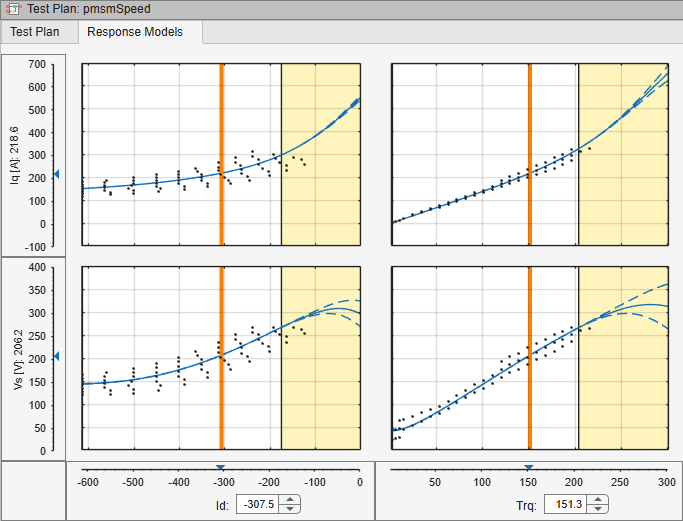Decrease the Id value with down arrow
The image size is (683, 521).
coord(290,509)
